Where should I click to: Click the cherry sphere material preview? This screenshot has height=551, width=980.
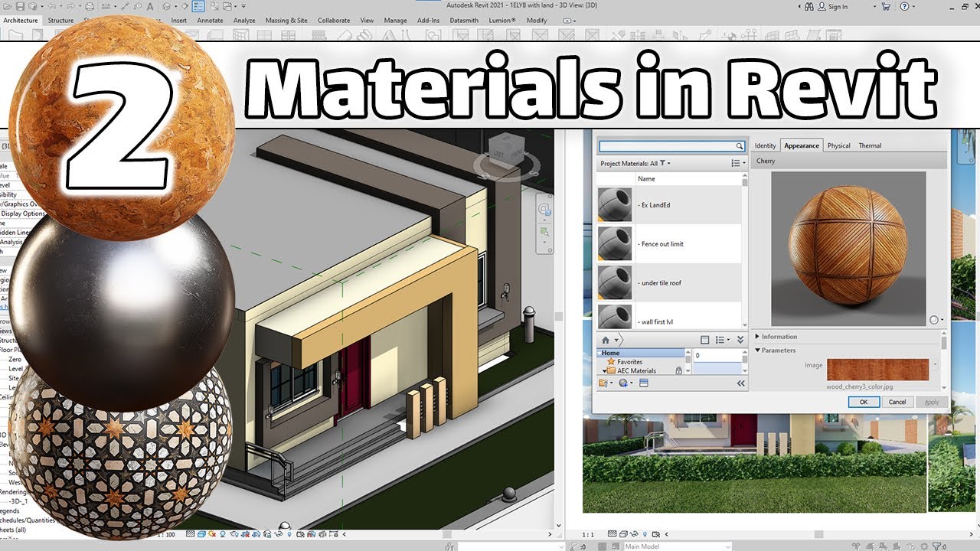tap(848, 247)
